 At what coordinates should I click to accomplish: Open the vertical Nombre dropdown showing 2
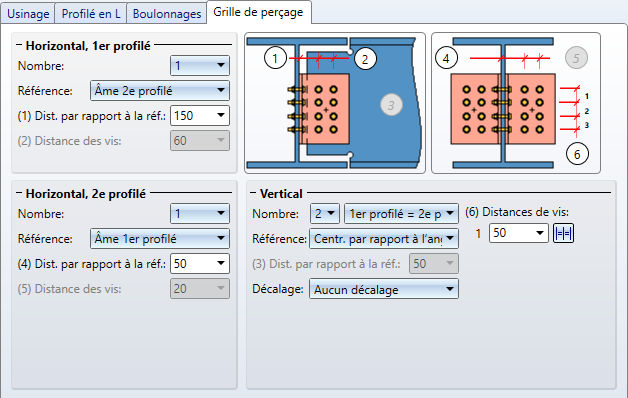(325, 213)
